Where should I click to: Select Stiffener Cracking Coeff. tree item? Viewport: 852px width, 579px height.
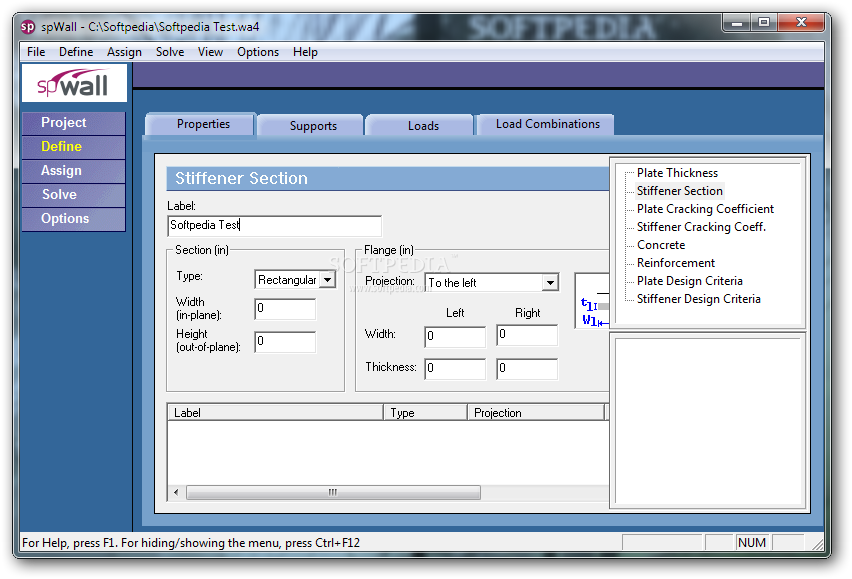pyautogui.click(x=701, y=226)
